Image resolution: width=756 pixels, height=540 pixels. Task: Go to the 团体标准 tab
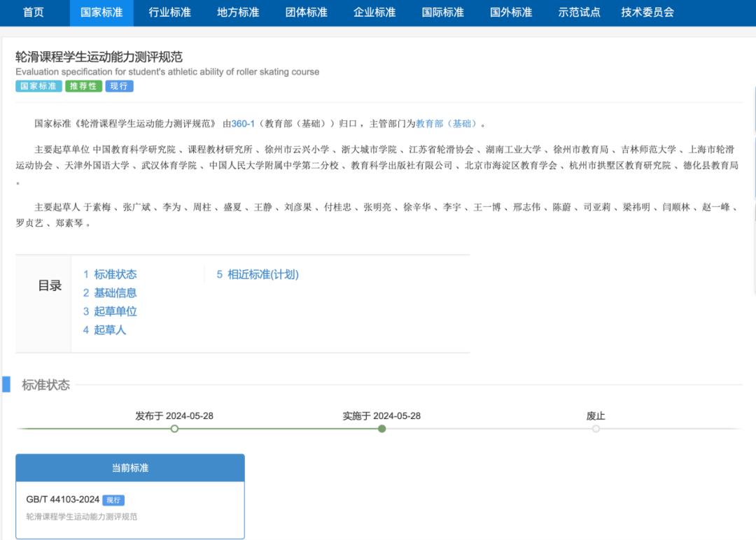[306, 13]
